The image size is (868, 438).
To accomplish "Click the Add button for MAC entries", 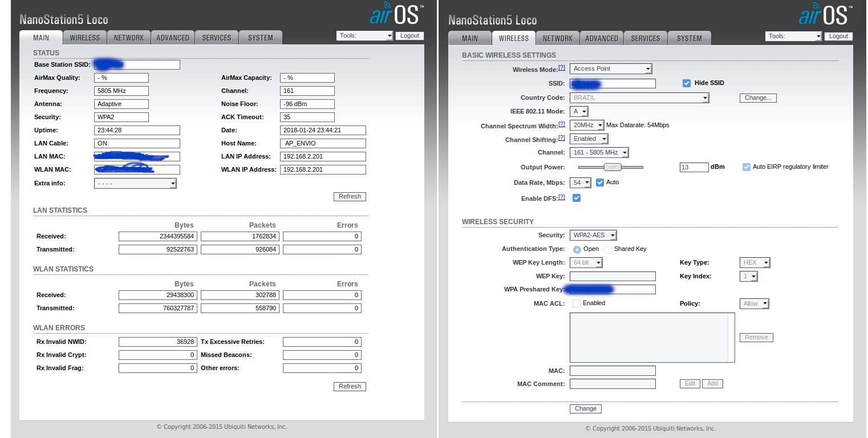I will point(712,384).
